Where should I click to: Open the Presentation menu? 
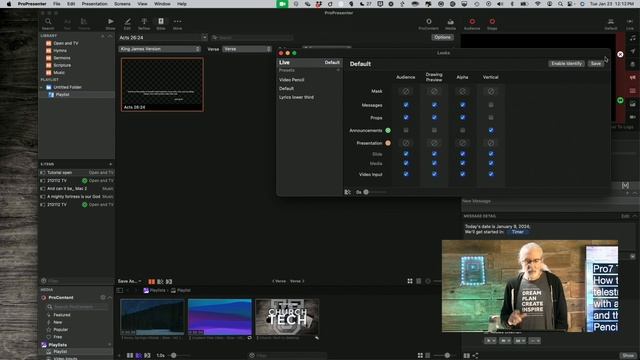pos(94,4)
